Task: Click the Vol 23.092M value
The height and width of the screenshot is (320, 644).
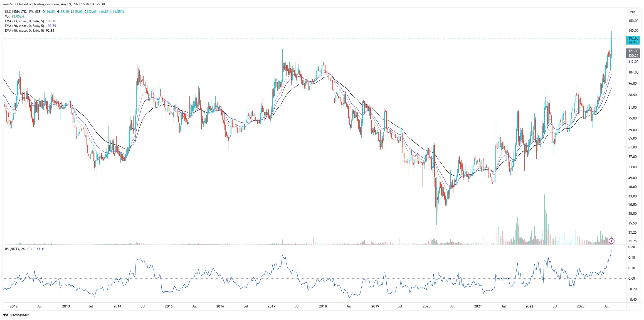Action: [17, 16]
